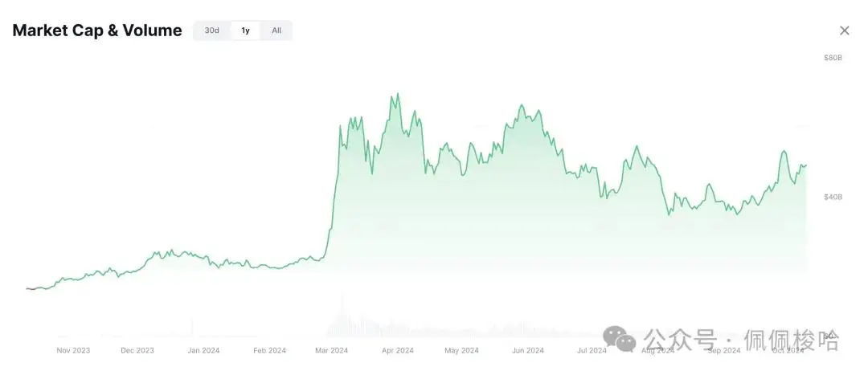The image size is (868, 375).
Task: Click the highest peak of the market cap line
Action: pyautogui.click(x=397, y=94)
